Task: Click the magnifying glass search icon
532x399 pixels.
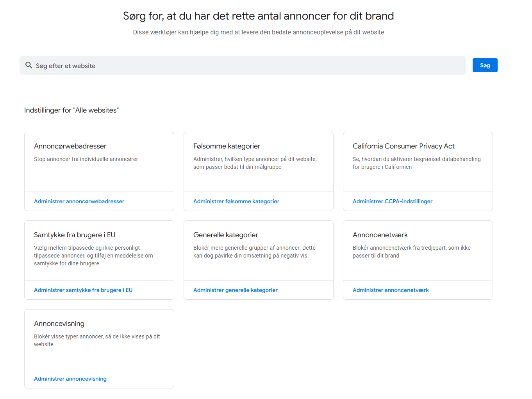Action: tap(29, 65)
